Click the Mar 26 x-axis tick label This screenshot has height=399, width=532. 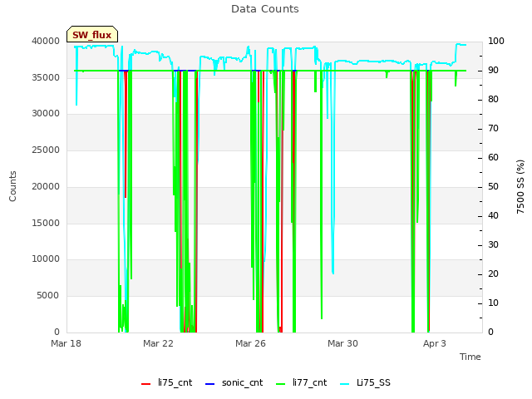[x=250, y=343]
